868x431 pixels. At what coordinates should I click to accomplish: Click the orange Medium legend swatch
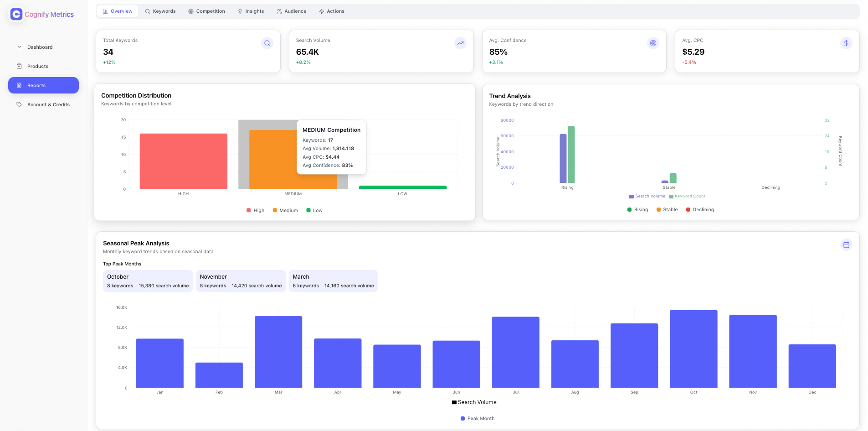274,210
